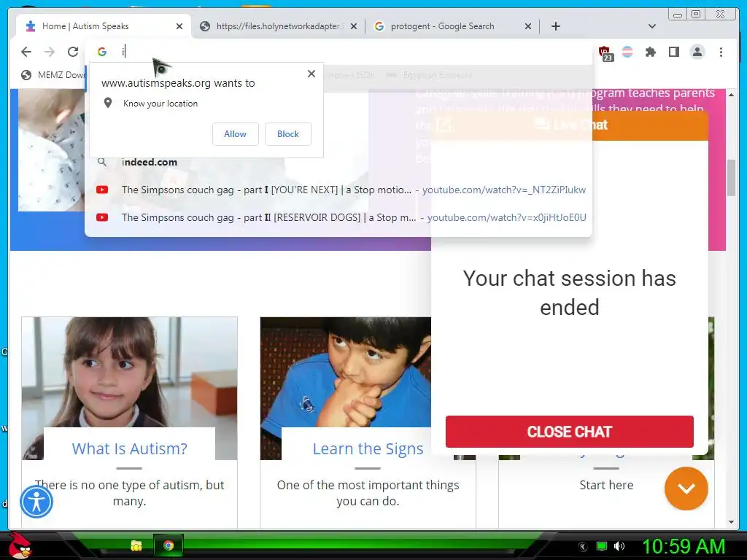Open Chrome three-dot menu

pos(721,52)
